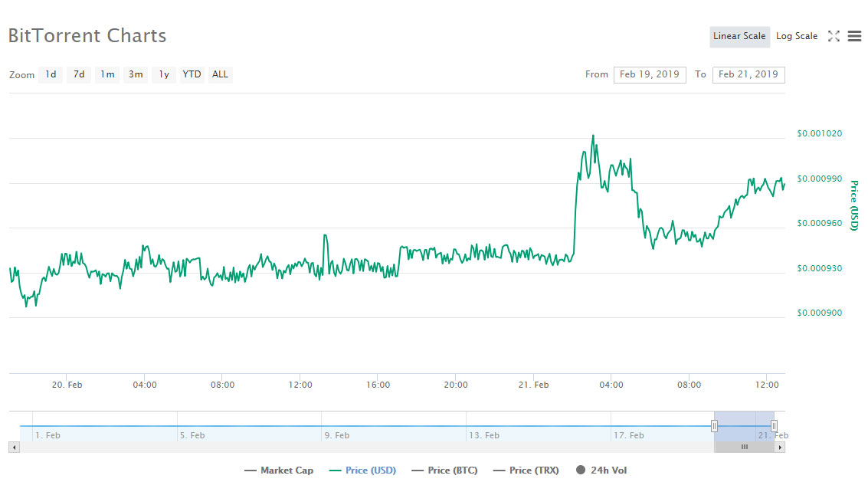Edit the From date field
Viewport: 868px width, 482px height.
(x=650, y=75)
